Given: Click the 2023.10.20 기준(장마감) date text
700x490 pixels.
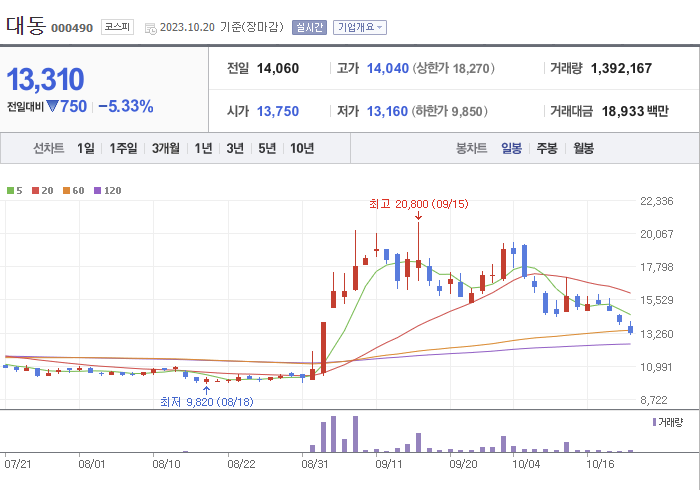Looking at the screenshot, I should tap(222, 27).
